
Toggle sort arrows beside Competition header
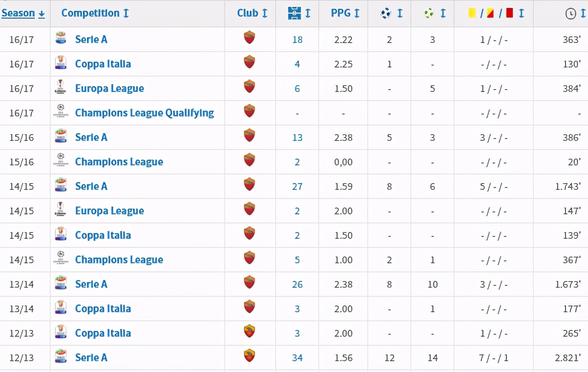(x=126, y=14)
